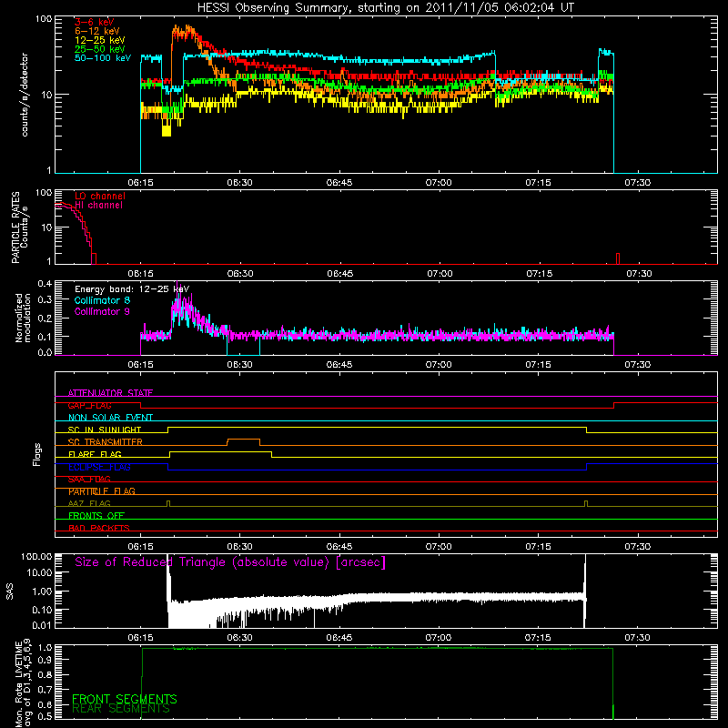Click the HI channel spike near 07:27
This screenshot has height=728, width=728.
[x=618, y=258]
